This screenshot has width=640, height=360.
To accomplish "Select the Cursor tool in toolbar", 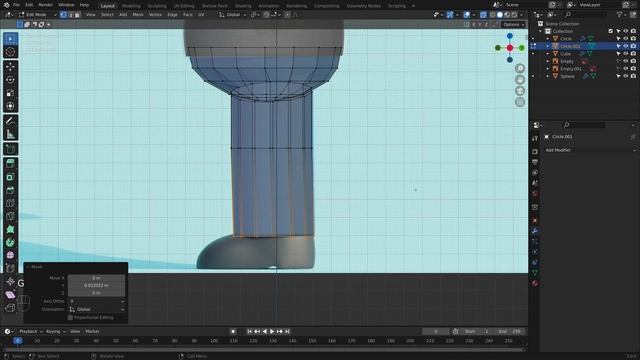I will coord(10,52).
